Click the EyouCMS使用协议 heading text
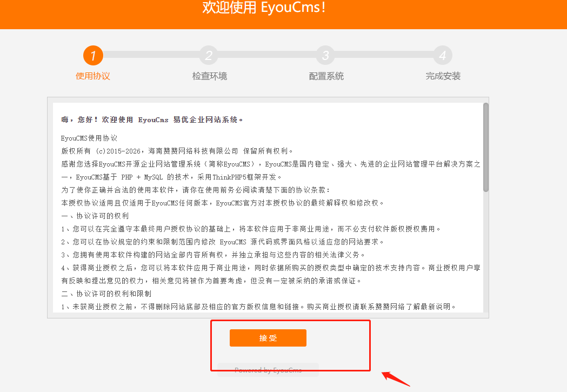Viewport: 567px width, 392px height. tap(89, 138)
